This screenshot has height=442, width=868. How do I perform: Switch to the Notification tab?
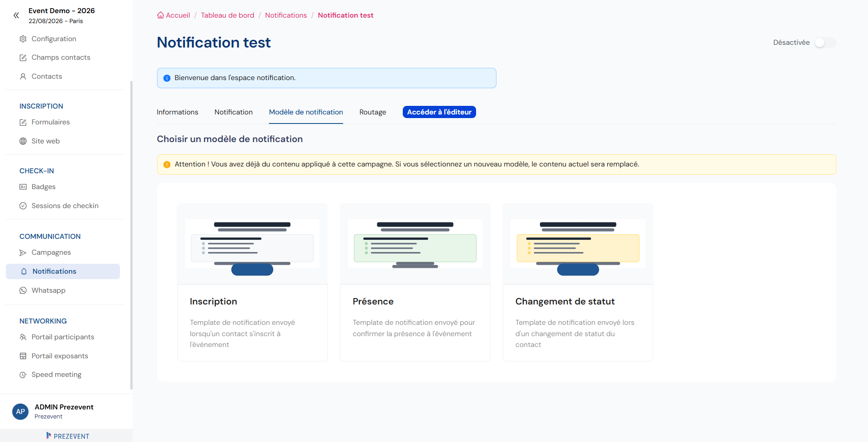(234, 112)
